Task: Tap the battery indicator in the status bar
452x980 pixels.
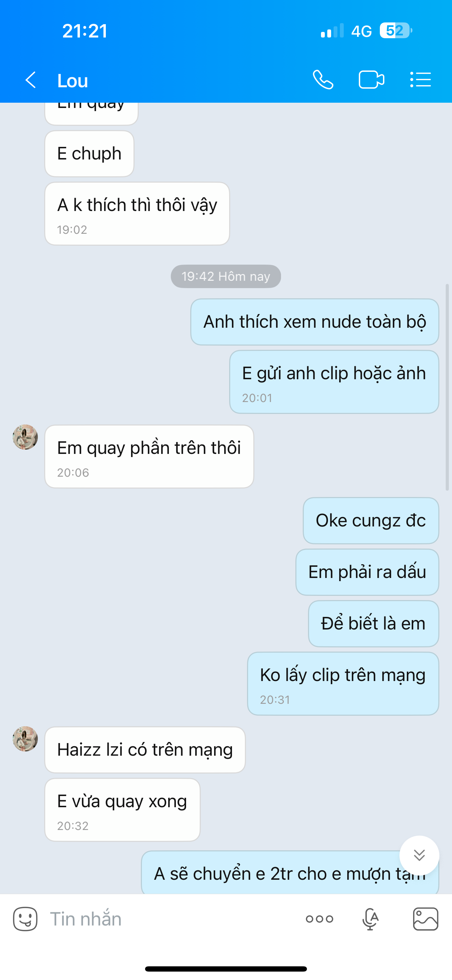Action: pos(396,30)
